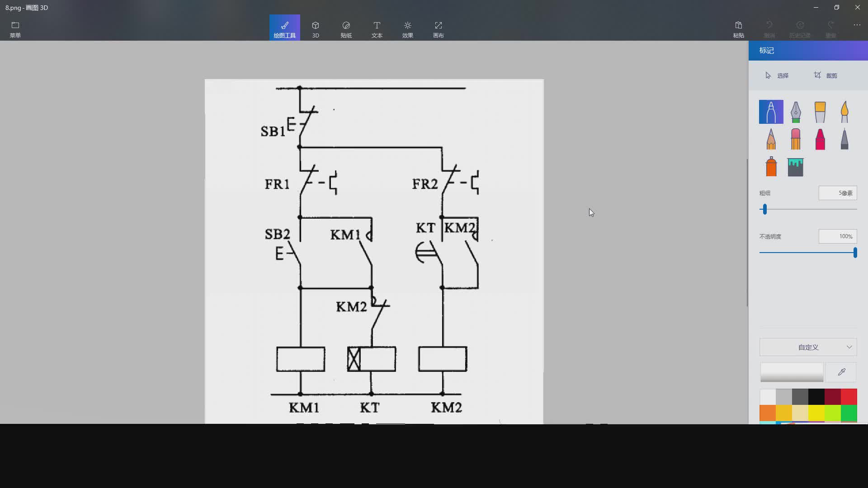This screenshot has height=488, width=868.
Task: Adjust the 粗细 thickness slider handle
Action: coord(764,209)
